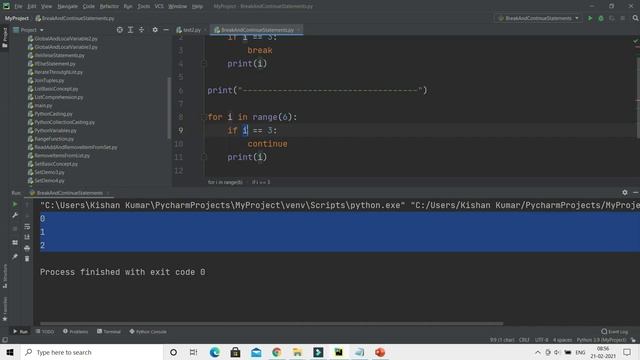Clear console output with the trash icon

coord(27,259)
